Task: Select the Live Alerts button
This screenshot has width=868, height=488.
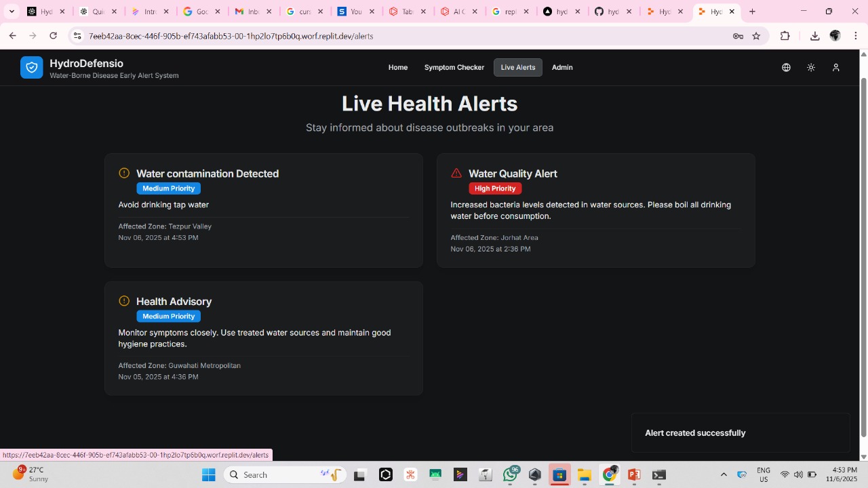Action: 517,67
